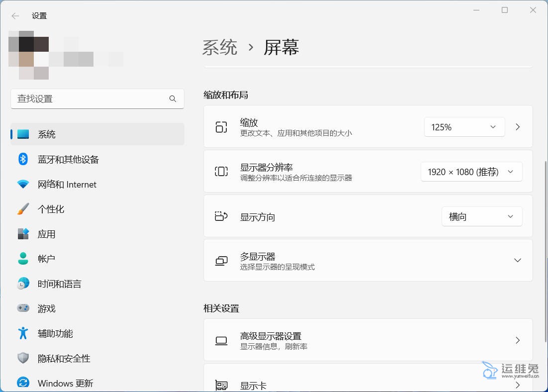Click the 查找设置 search box

pos(92,99)
